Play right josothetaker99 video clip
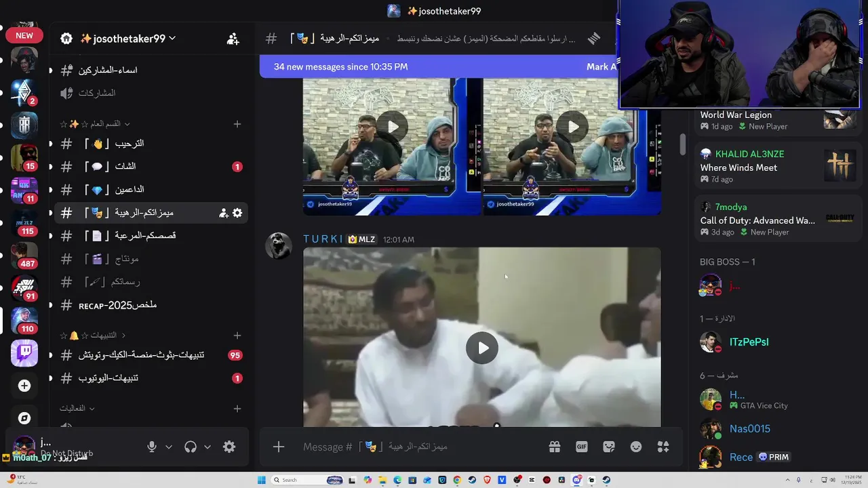The height and width of the screenshot is (488, 868). point(574,127)
